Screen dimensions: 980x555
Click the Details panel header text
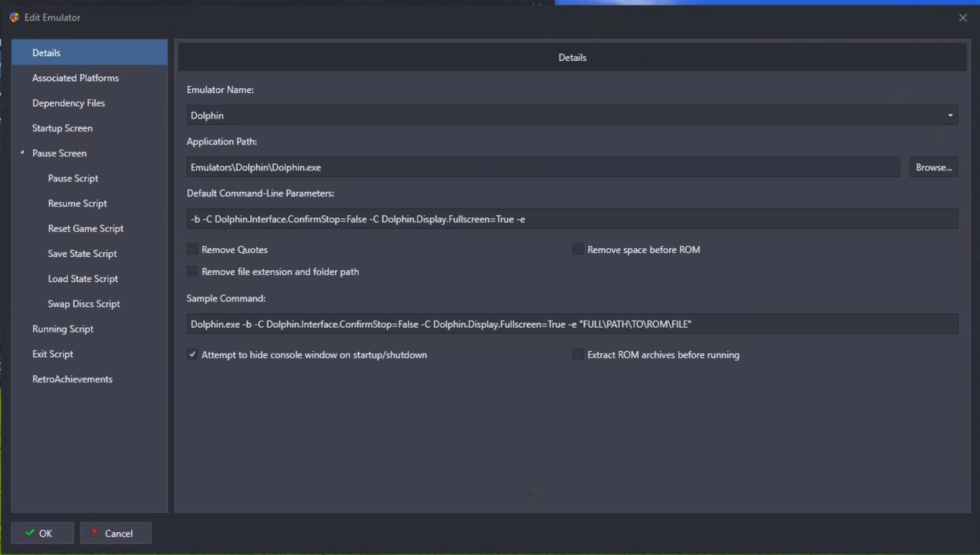click(x=572, y=57)
